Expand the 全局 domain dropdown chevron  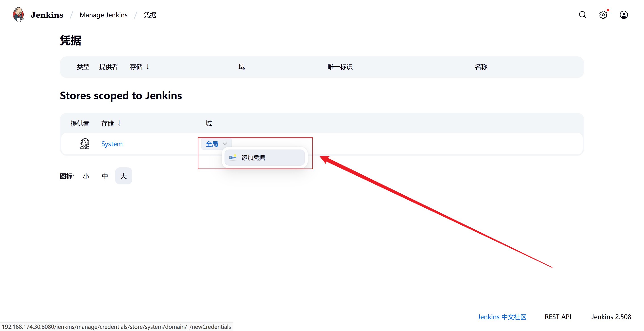pos(225,144)
